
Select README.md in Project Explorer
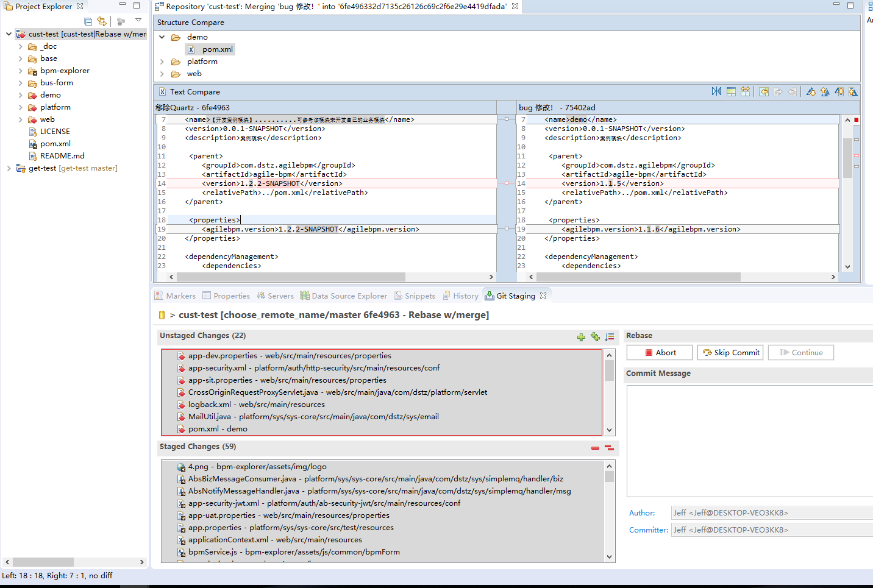[x=62, y=156]
